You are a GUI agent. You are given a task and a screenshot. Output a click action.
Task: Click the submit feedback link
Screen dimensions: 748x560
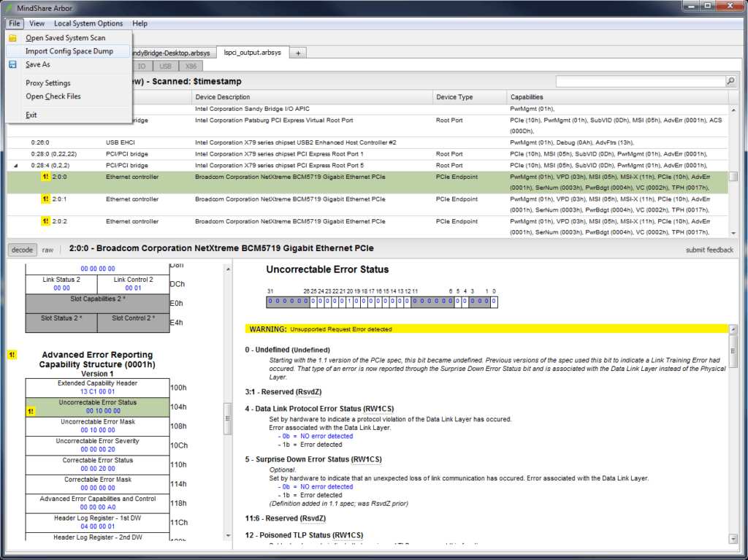709,250
